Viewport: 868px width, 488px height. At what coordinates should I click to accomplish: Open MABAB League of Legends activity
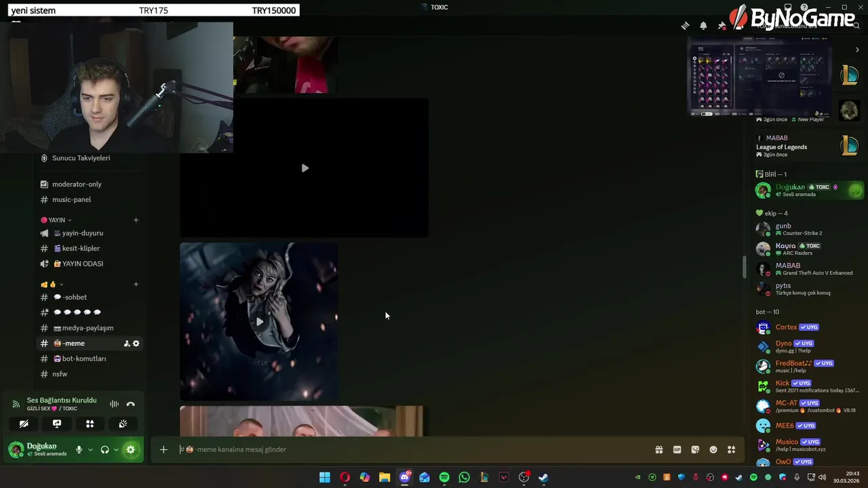coord(807,146)
